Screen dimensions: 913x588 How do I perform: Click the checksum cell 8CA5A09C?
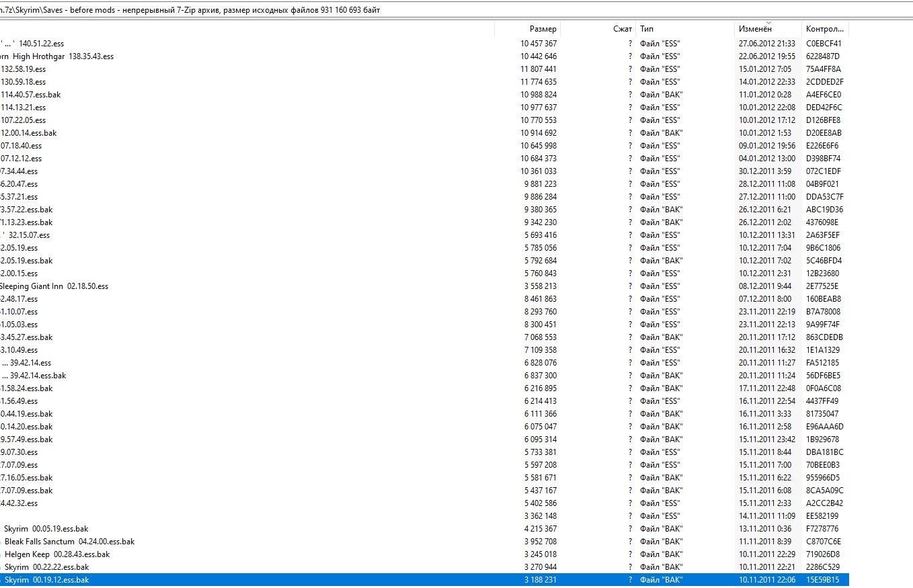(x=824, y=491)
